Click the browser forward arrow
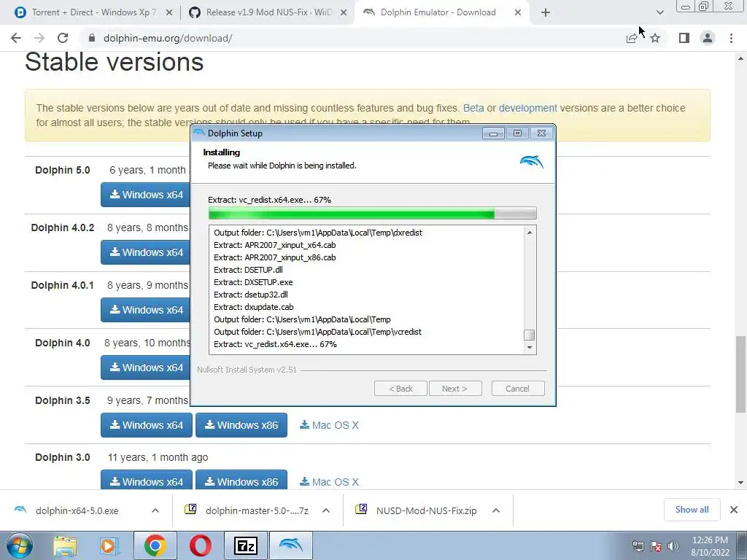This screenshot has height=560, width=747. pyautogui.click(x=39, y=38)
